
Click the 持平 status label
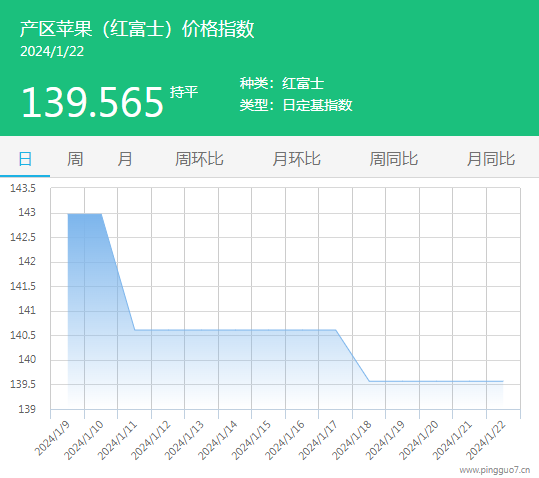point(184,92)
